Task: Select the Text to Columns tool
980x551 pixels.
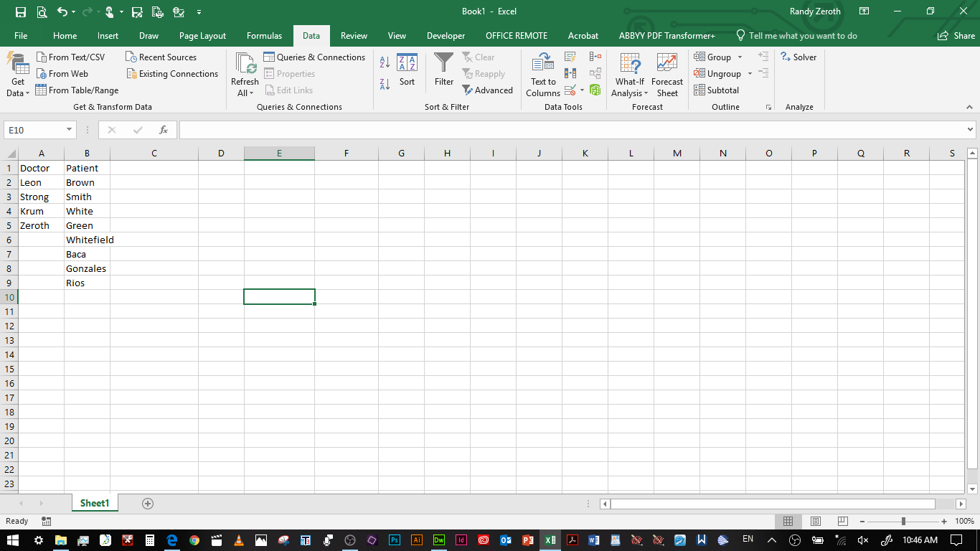Action: pyautogui.click(x=542, y=74)
